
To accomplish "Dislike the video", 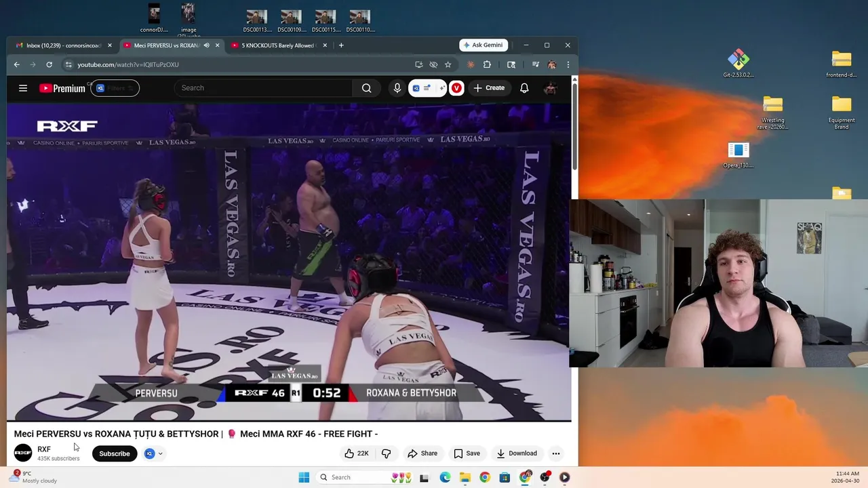I will pyautogui.click(x=386, y=453).
